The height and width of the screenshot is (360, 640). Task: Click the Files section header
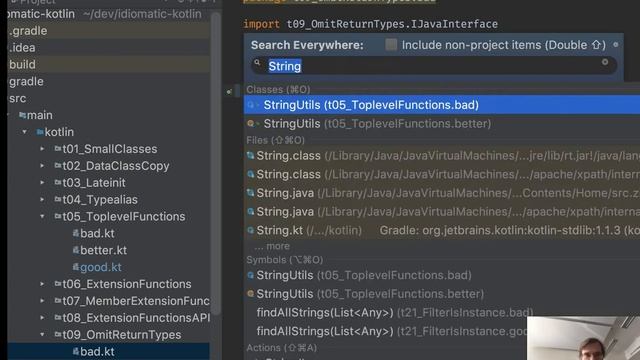pyautogui.click(x=276, y=140)
